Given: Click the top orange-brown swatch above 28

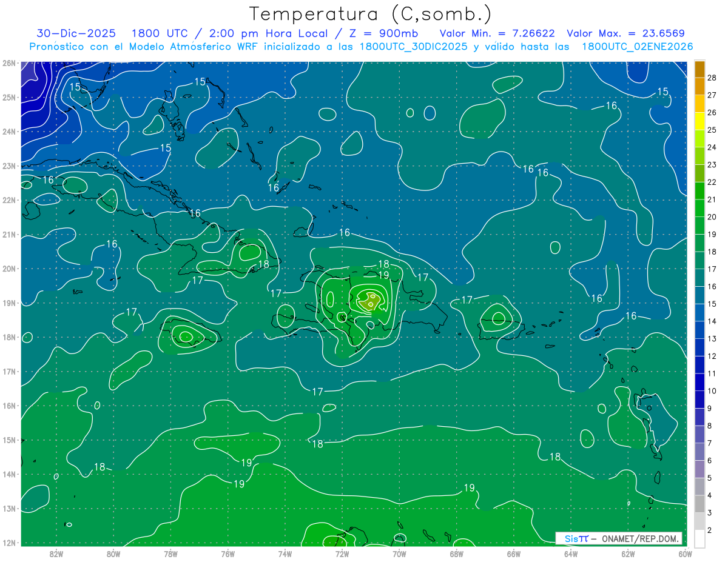Looking at the screenshot, I should [x=700, y=69].
